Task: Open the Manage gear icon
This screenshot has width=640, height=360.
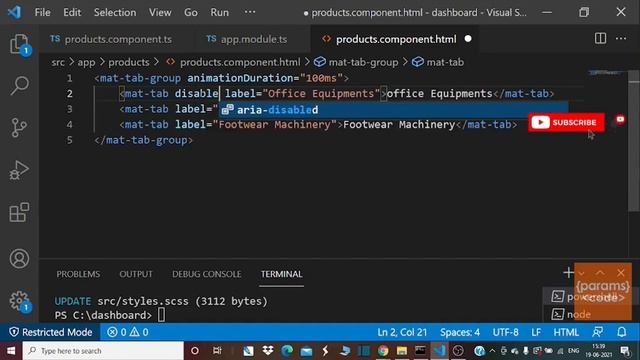Action: 19,301
